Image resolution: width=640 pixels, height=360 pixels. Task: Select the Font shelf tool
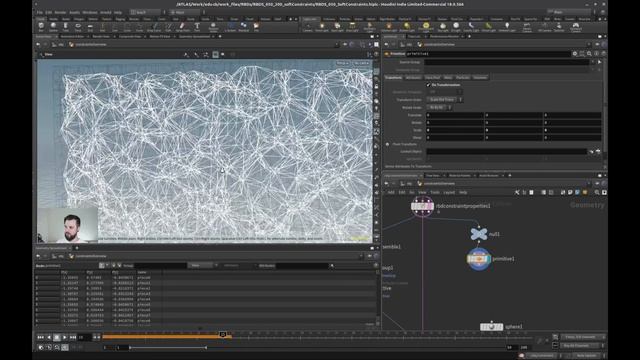[x=197, y=27]
